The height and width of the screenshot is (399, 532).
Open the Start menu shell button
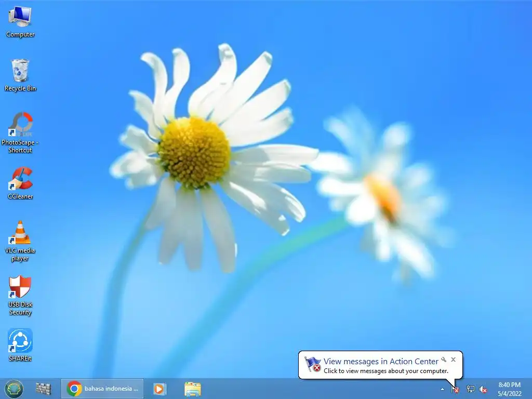point(14,389)
